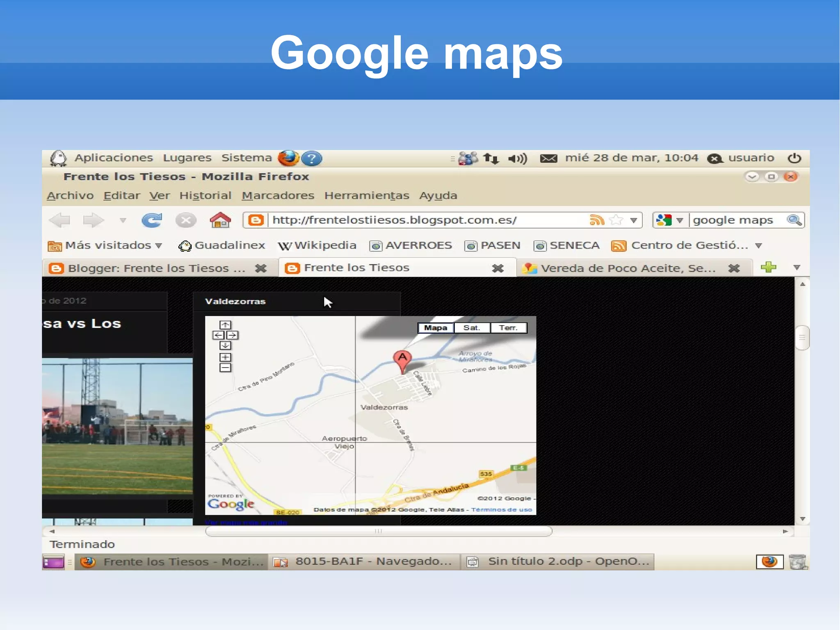Open the Herramientas menu
Image resolution: width=840 pixels, height=630 pixels.
pyautogui.click(x=367, y=196)
